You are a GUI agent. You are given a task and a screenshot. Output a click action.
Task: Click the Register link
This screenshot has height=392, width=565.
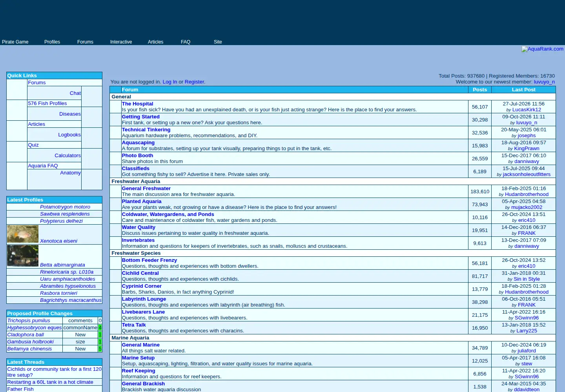194,82
